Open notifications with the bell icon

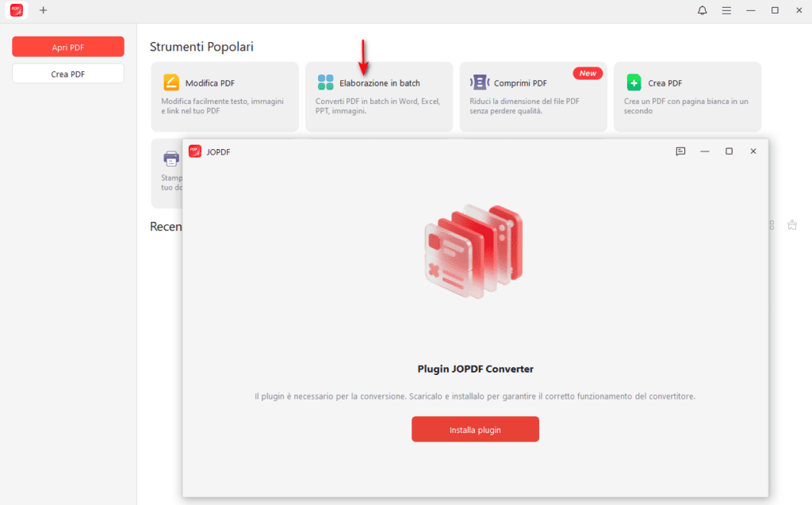[703, 10]
